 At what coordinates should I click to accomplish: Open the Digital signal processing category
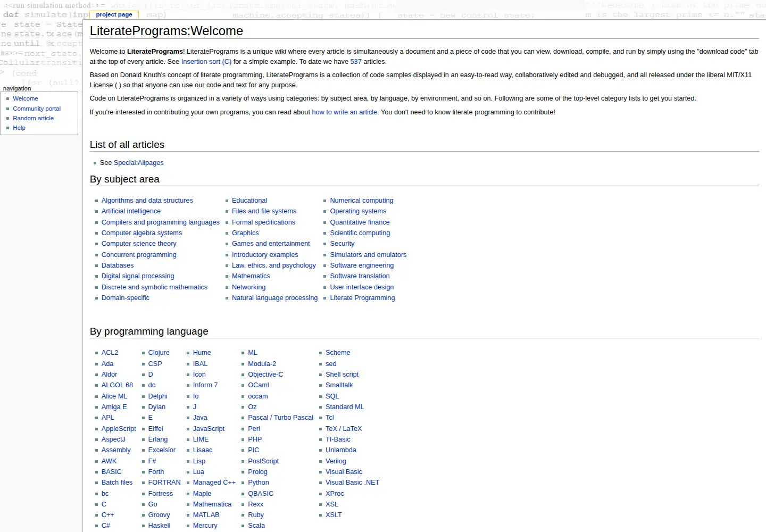(138, 276)
